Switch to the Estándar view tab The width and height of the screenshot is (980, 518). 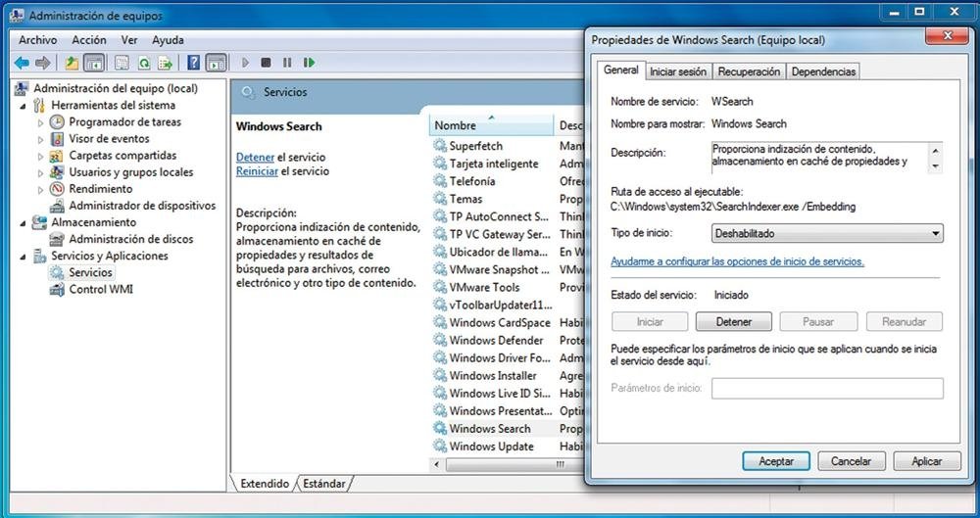(x=323, y=484)
